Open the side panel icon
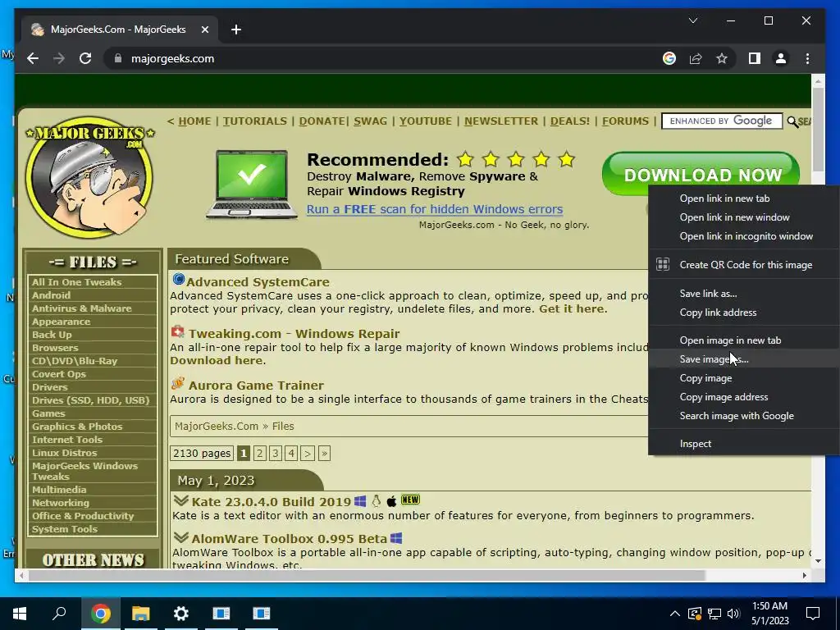 point(755,58)
